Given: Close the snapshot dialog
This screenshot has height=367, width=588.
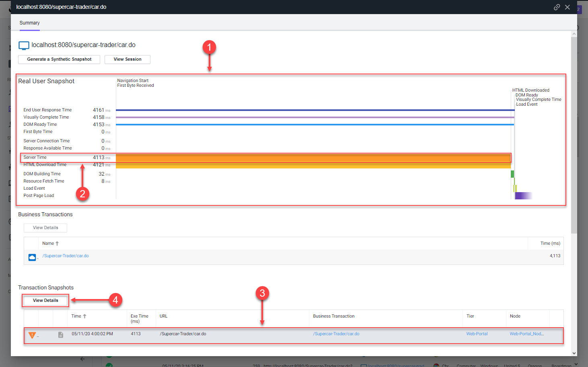Looking at the screenshot, I should tap(567, 7).
